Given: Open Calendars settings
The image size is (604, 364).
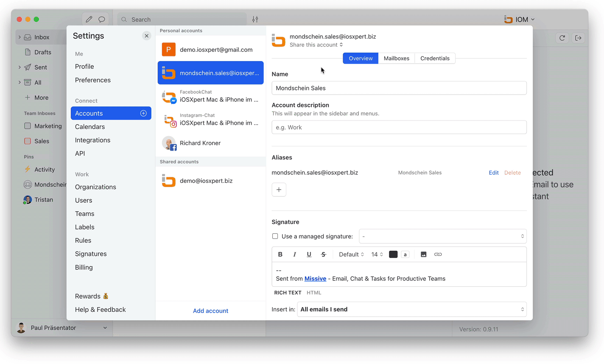Looking at the screenshot, I should [90, 127].
